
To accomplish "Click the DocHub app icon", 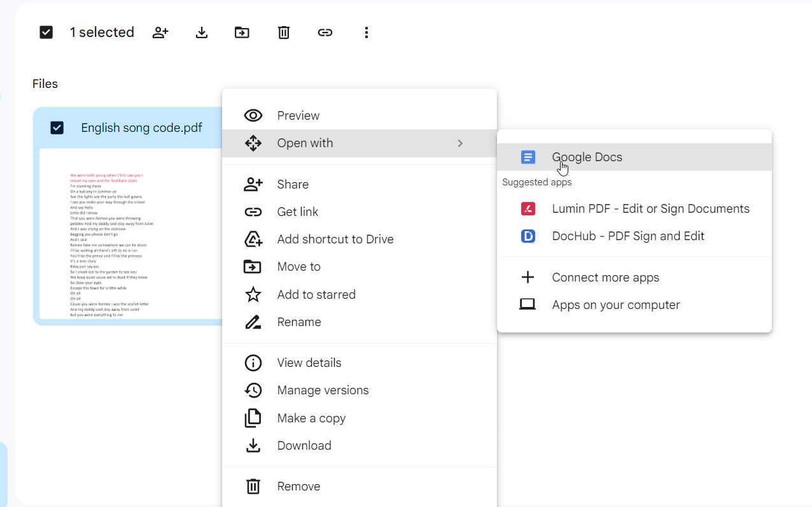I will tap(528, 236).
